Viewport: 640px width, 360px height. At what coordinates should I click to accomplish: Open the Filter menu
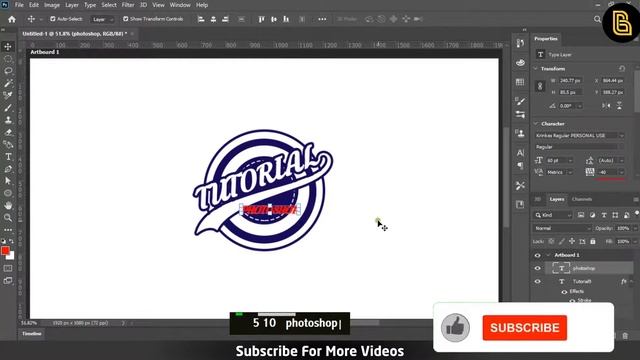(128, 5)
